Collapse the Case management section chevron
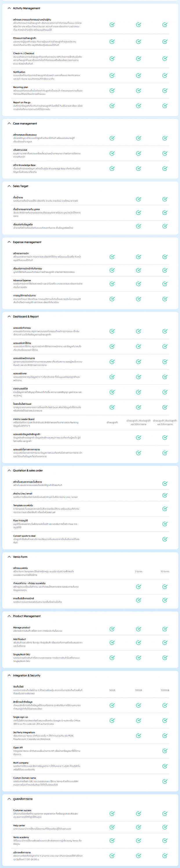Image resolution: width=180 pixels, height=868 pixels. [x=9, y=123]
